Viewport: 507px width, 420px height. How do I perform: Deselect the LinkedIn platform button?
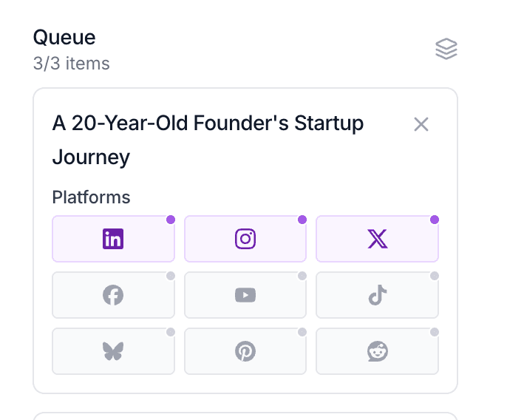pos(113,239)
